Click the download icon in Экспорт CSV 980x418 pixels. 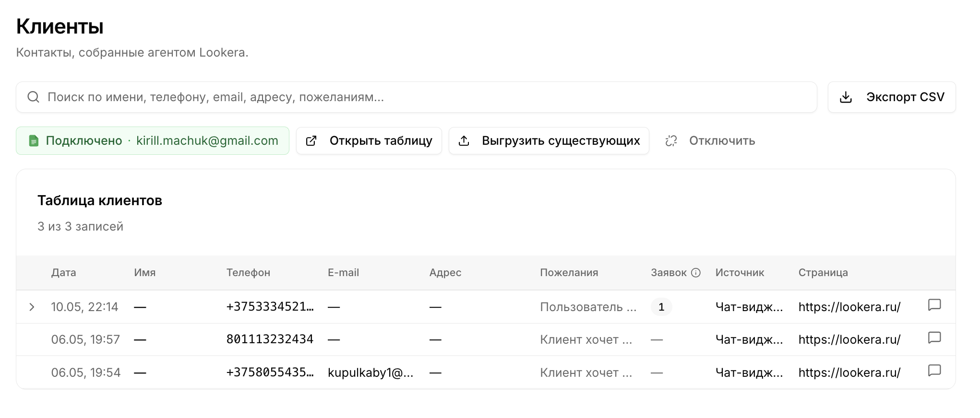coord(846,97)
